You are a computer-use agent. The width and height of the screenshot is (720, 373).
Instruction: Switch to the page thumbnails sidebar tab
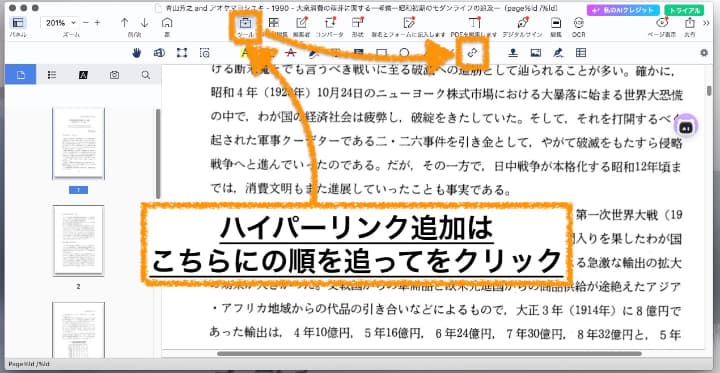point(21,74)
